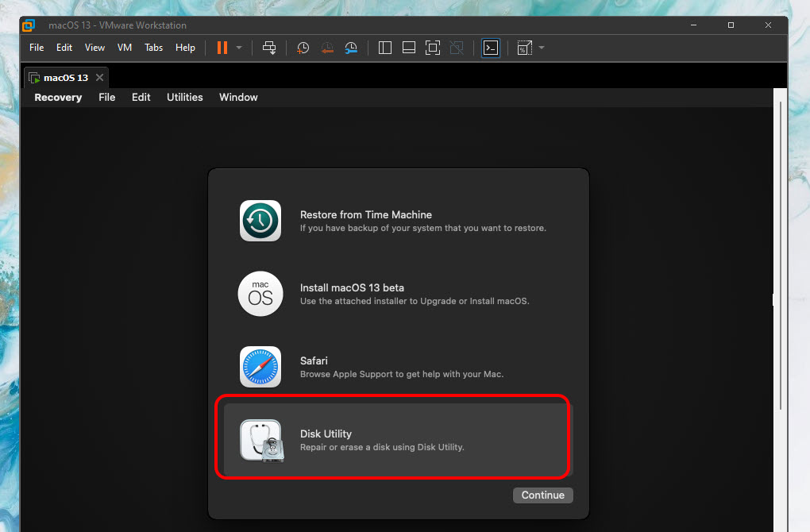Open the Tabs menu

click(153, 48)
